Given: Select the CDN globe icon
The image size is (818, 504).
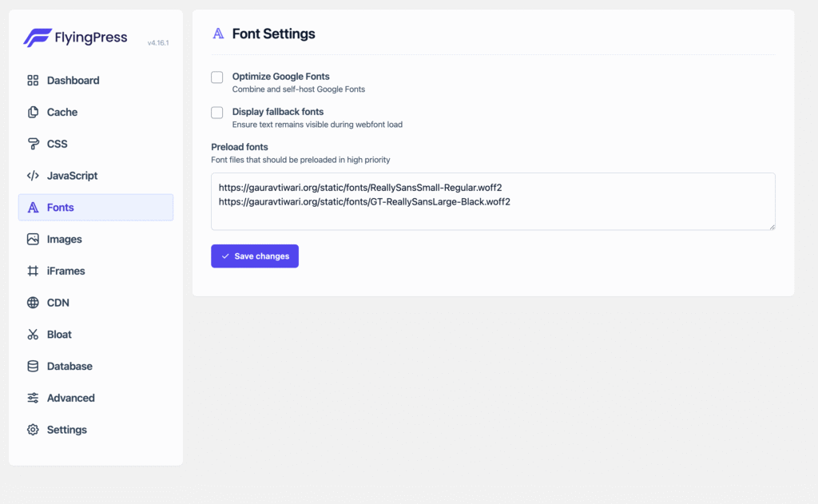Looking at the screenshot, I should 32,302.
